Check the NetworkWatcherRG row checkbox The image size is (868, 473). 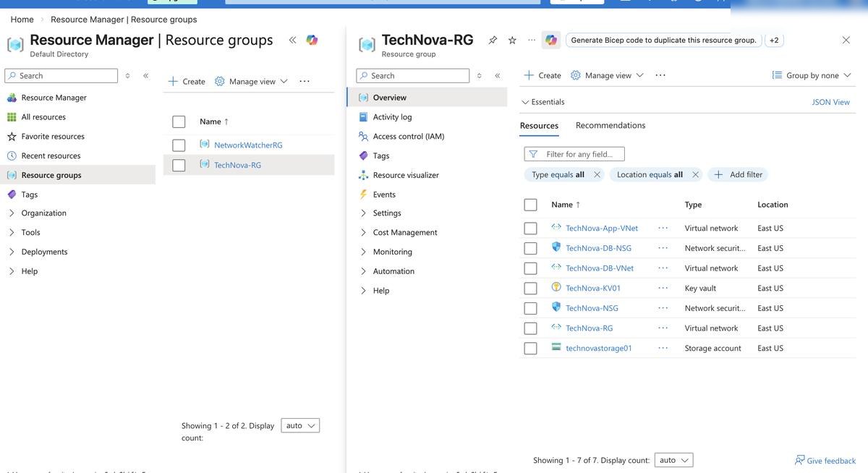click(179, 145)
